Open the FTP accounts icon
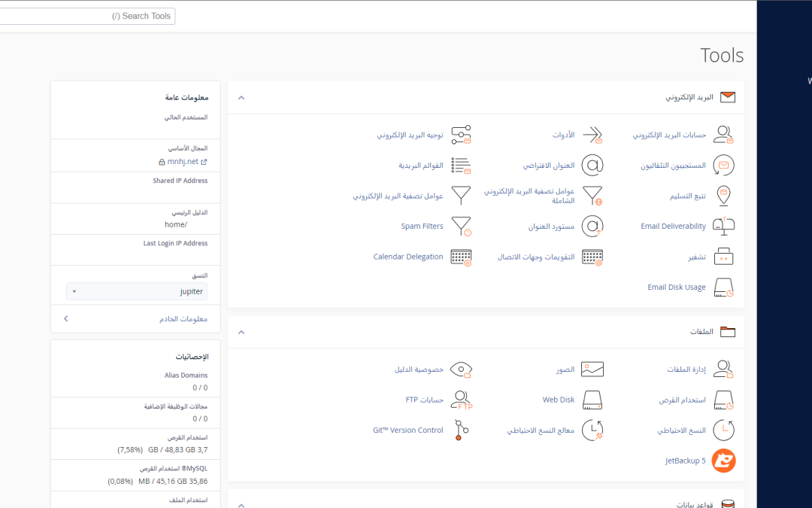Image resolution: width=812 pixels, height=508 pixels. 461,400
